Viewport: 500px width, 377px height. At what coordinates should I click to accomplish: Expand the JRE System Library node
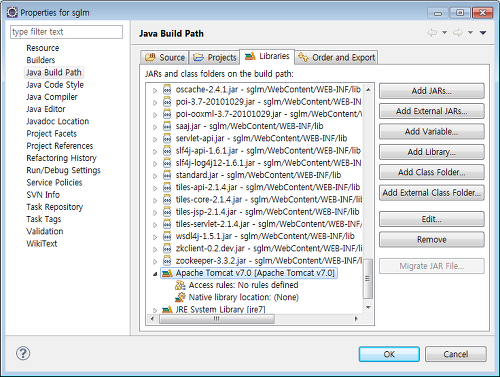click(155, 310)
